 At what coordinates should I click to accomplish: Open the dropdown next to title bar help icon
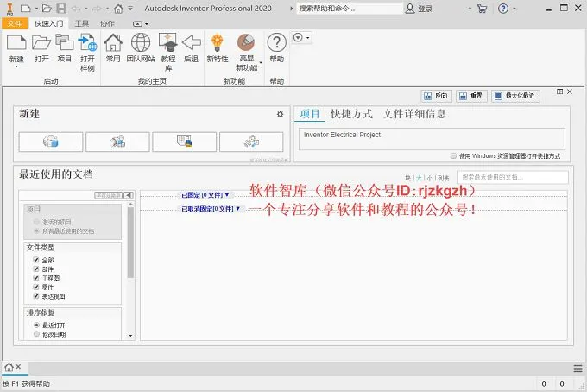pyautogui.click(x=514, y=9)
